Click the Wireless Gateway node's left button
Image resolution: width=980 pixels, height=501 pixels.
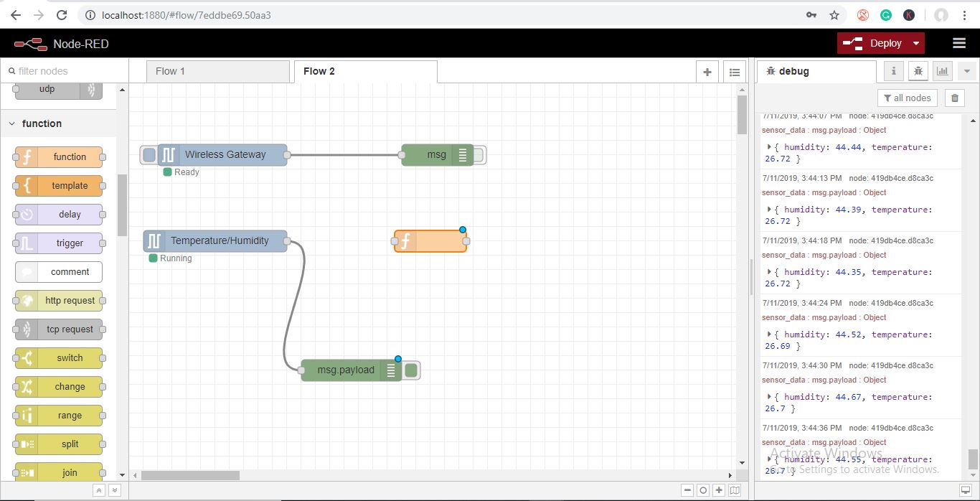tap(149, 154)
